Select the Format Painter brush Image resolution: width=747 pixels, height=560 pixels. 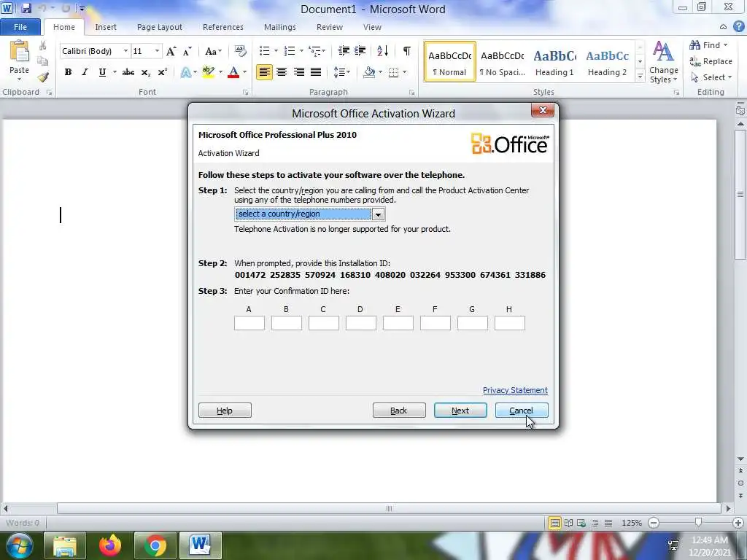pyautogui.click(x=43, y=77)
